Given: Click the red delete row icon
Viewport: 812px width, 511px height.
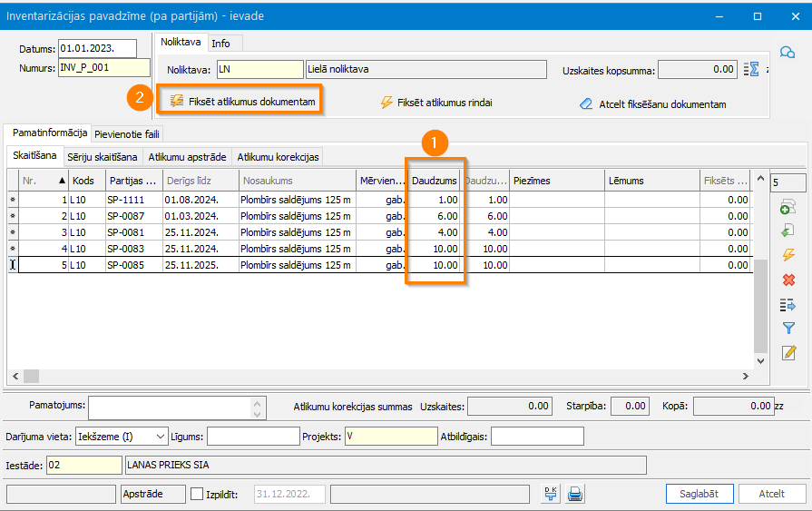Looking at the screenshot, I should (788, 280).
